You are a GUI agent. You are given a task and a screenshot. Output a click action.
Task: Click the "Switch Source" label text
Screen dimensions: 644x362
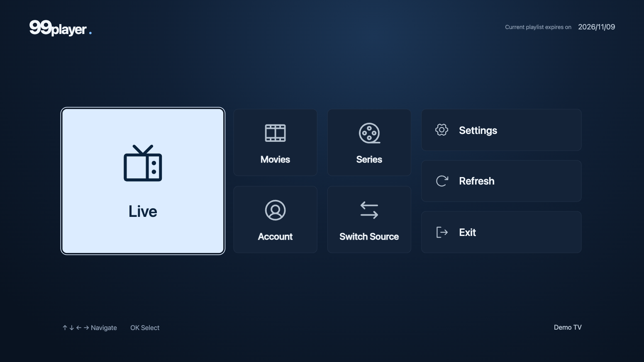tap(369, 236)
